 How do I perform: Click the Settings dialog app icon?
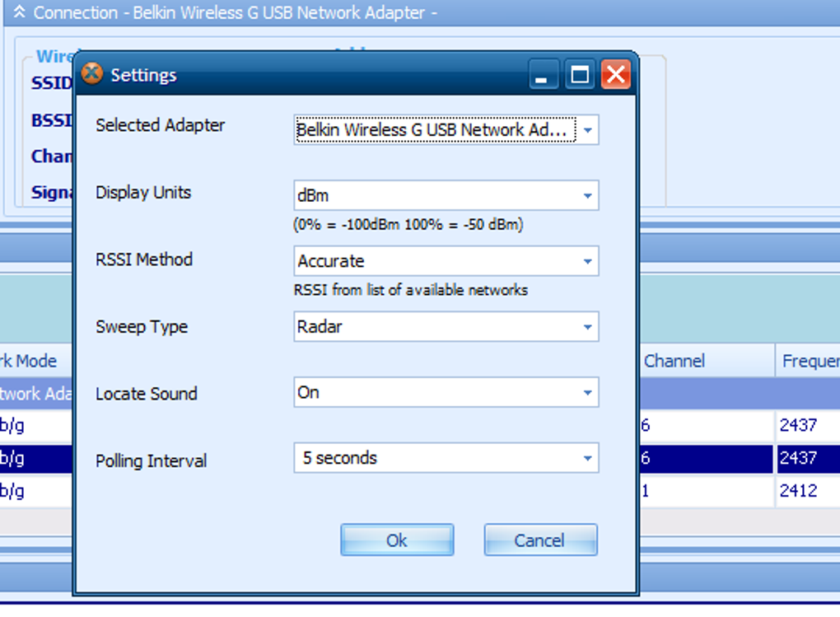[x=92, y=73]
